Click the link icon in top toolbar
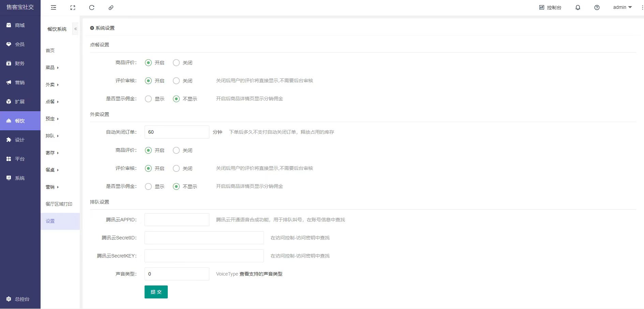 pos(111,8)
